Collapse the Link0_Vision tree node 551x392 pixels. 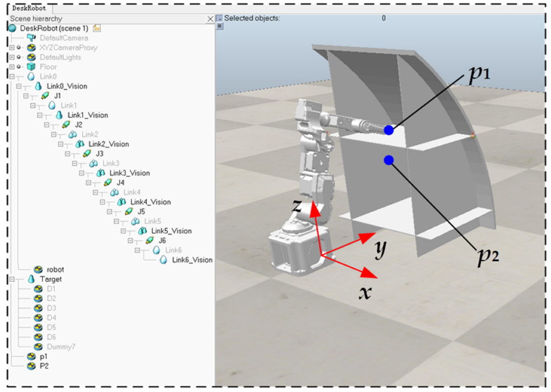19,86
